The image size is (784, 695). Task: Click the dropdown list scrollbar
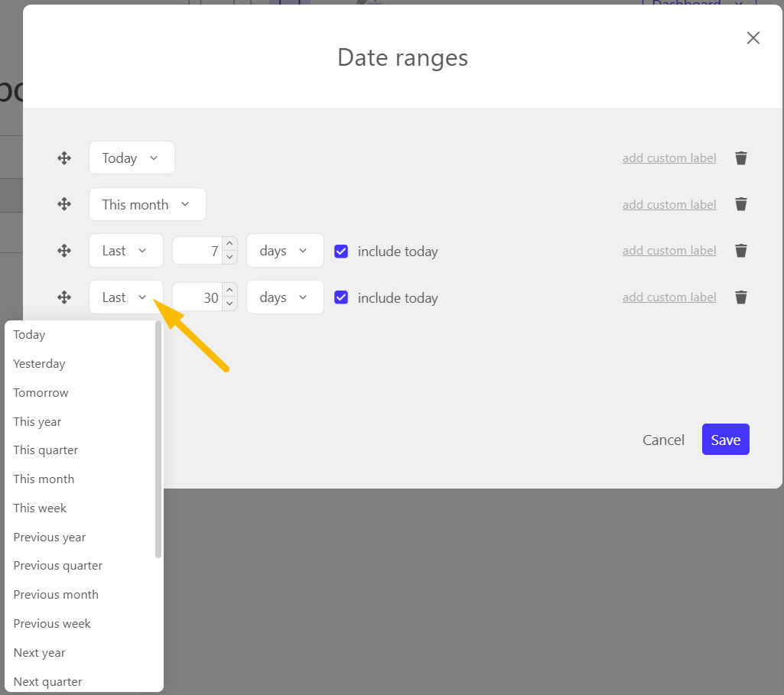[158, 440]
